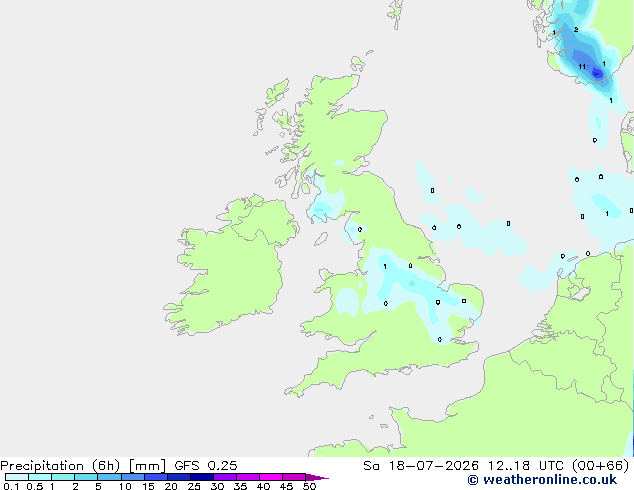This screenshot has width=634, height=490.
Task: Click the '20' legend scale label
Action: pos(171,486)
